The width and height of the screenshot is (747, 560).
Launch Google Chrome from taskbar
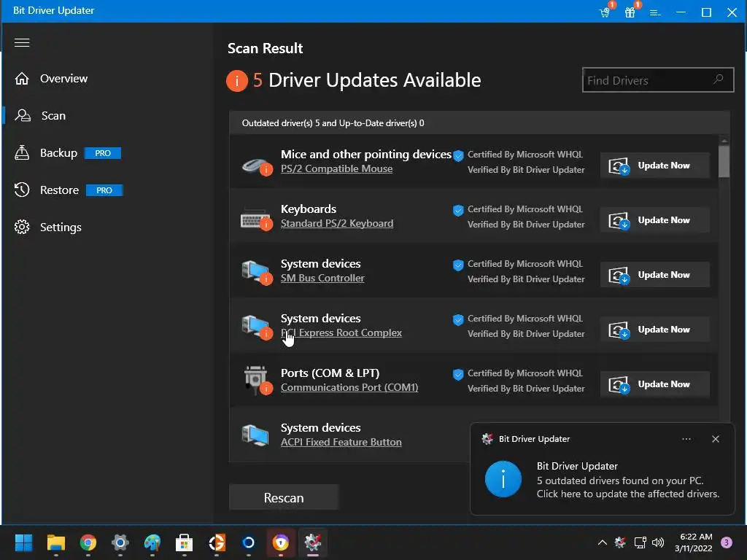pyautogui.click(x=88, y=542)
